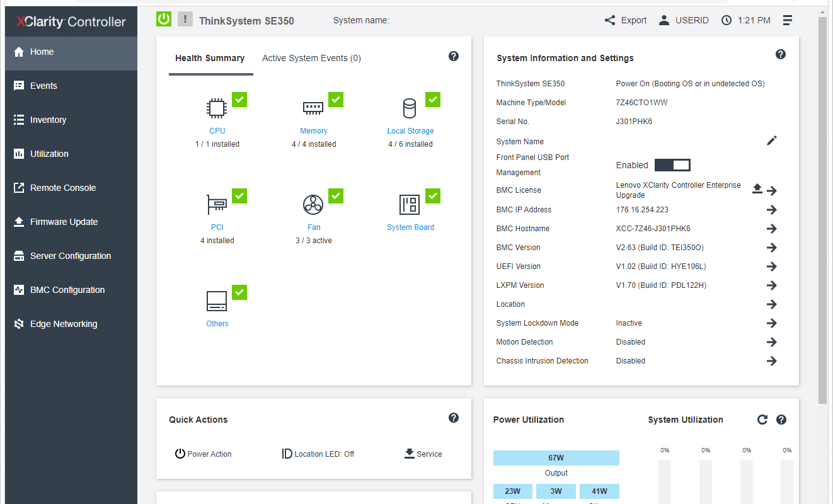Click the 176.16.254.223 IP address text

[x=642, y=210]
